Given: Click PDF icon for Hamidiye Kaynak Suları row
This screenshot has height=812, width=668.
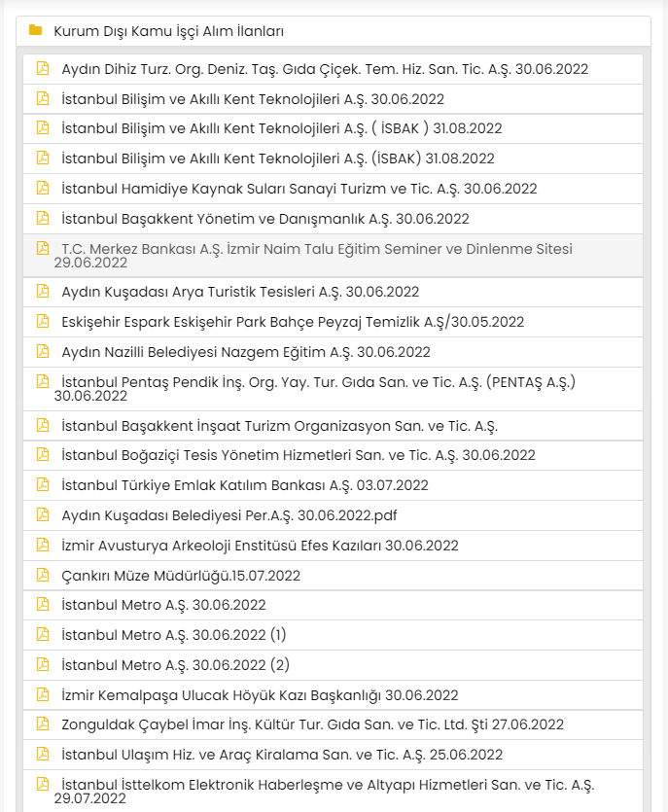Looking at the screenshot, I should click(x=43, y=188).
